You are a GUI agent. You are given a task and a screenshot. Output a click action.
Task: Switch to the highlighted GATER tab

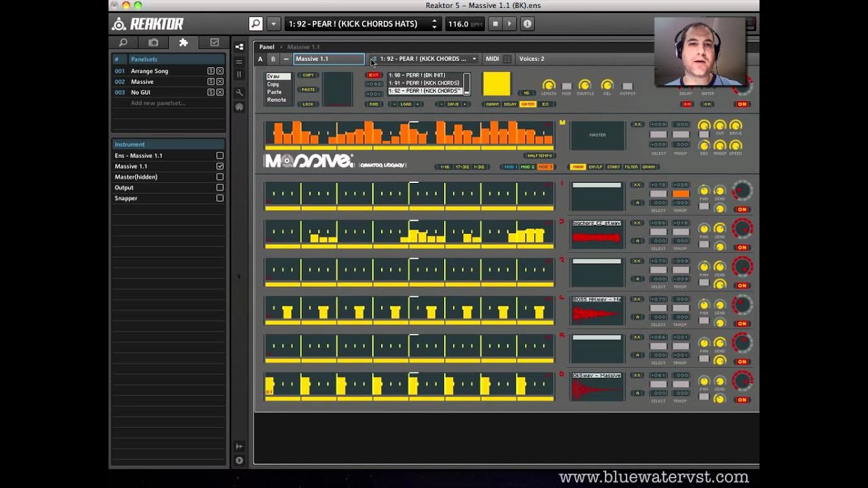coord(528,104)
